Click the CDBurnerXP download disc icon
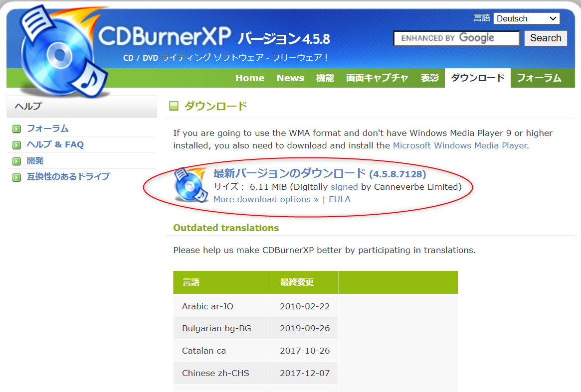The image size is (581, 392). coord(191,185)
